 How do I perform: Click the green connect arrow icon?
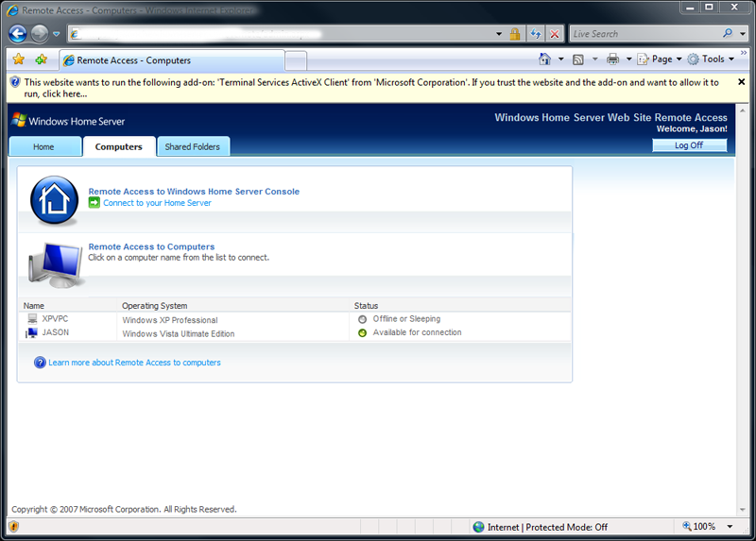point(94,203)
